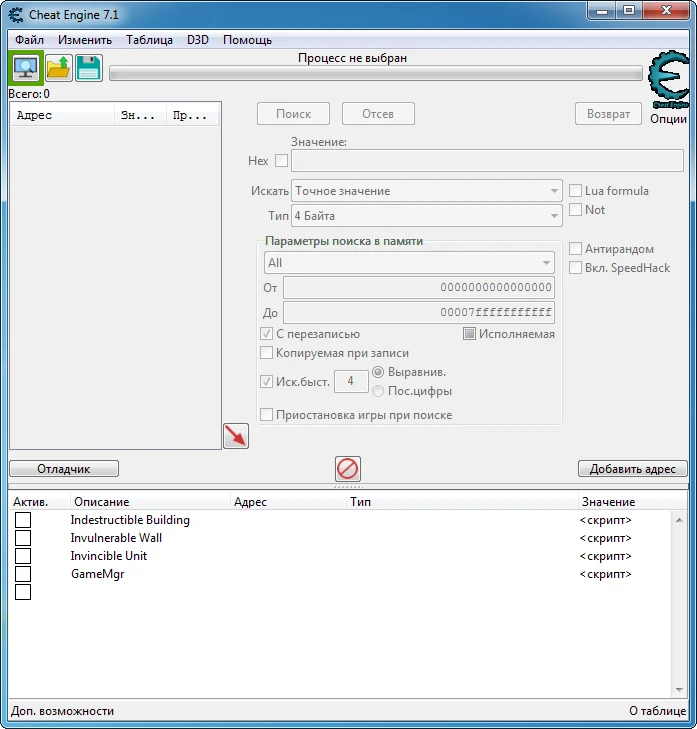The height and width of the screenshot is (729, 697).
Task: Click the Cheat Engine title bar icon
Action: click(16, 15)
